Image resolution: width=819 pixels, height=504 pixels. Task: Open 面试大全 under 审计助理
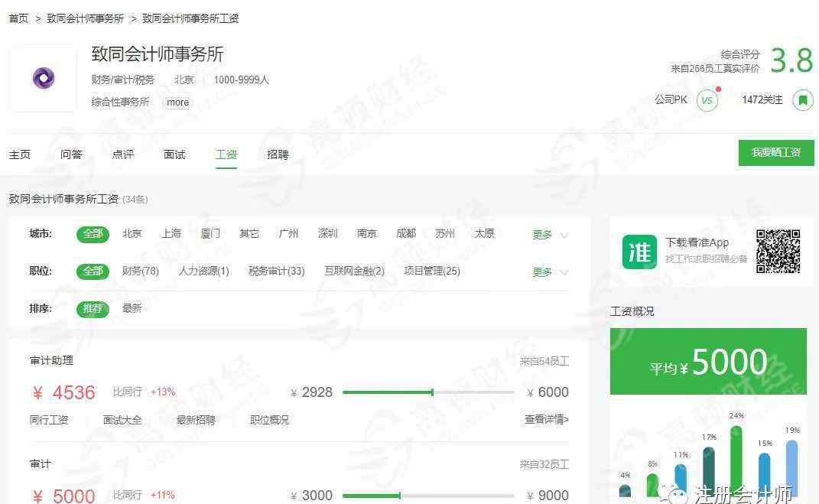(122, 420)
